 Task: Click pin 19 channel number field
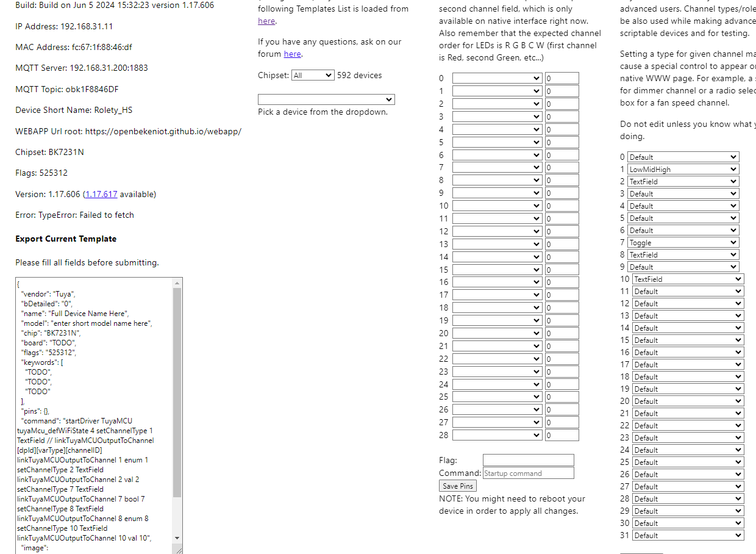pos(562,320)
